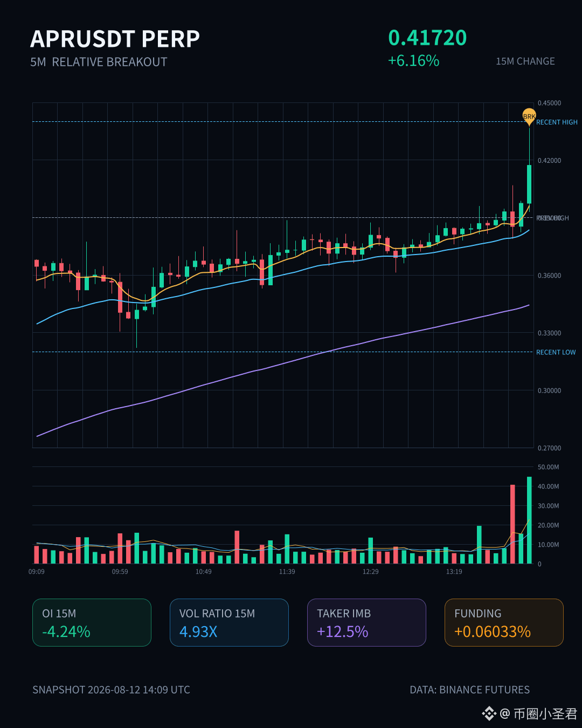Click the DATA: BINANCE FUTURES text
The image size is (582, 728).
pyautogui.click(x=470, y=690)
